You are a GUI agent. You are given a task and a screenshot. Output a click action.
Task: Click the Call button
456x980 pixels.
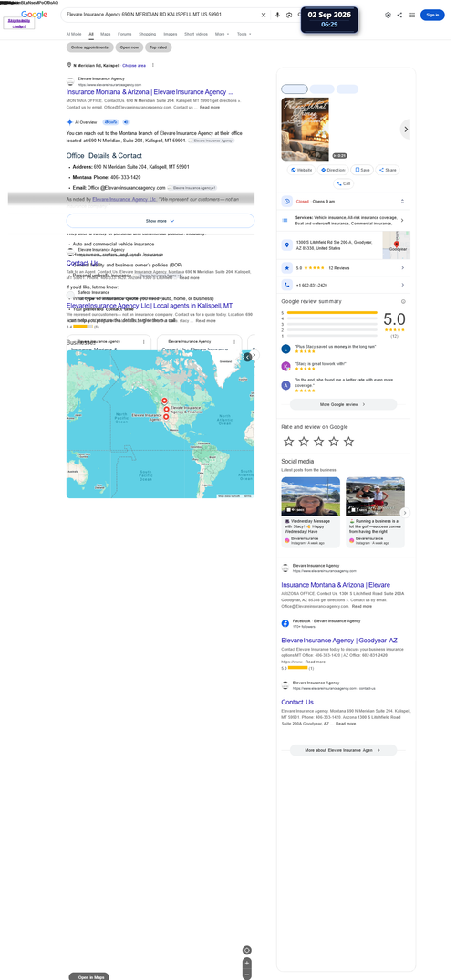point(343,183)
